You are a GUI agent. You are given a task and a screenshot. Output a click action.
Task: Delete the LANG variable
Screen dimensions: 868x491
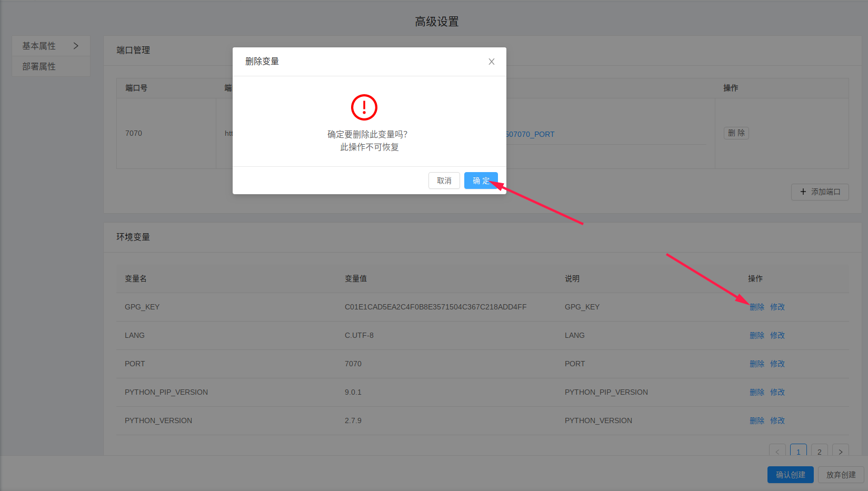coord(757,335)
